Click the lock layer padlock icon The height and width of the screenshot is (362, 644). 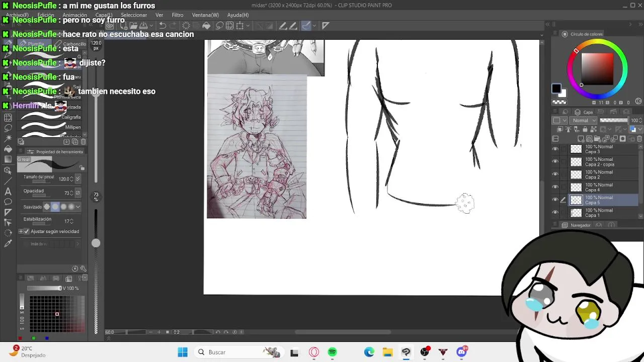pos(585,130)
